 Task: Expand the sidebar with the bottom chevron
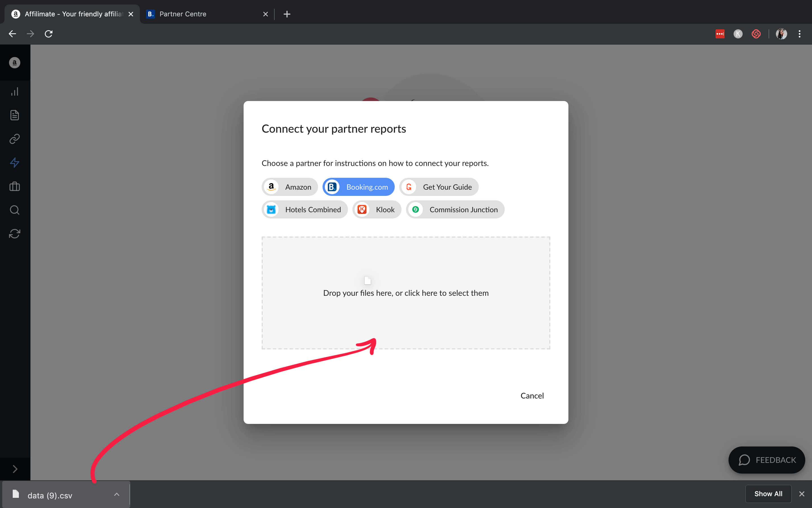pyautogui.click(x=15, y=469)
